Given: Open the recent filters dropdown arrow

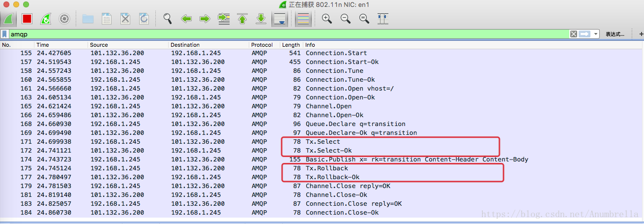Looking at the screenshot, I should tap(596, 34).
